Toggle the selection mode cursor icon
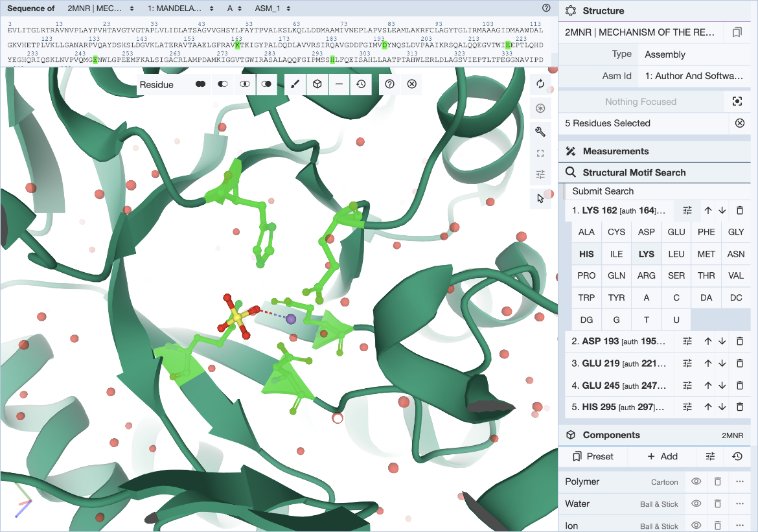Screen dimensions: 758x532 pyautogui.click(x=540, y=198)
